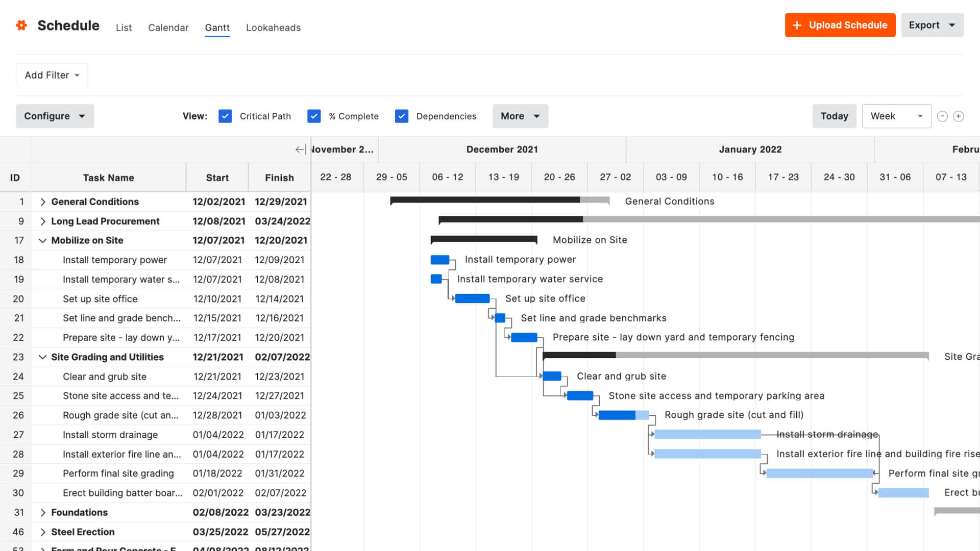The height and width of the screenshot is (551, 980).
Task: Jump to Today on the timeline
Action: pyautogui.click(x=834, y=116)
